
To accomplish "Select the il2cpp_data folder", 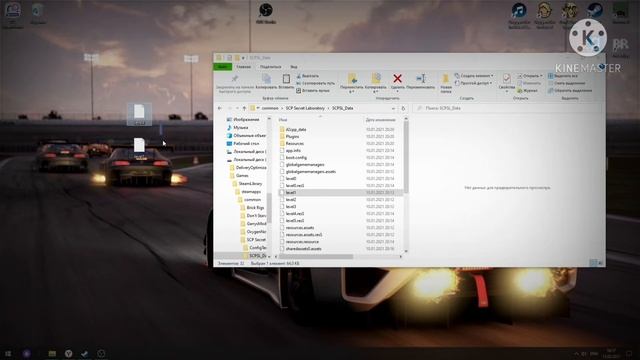I will (293, 129).
